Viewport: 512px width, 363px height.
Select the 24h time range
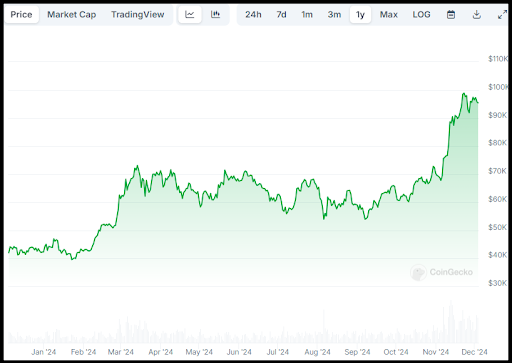253,15
